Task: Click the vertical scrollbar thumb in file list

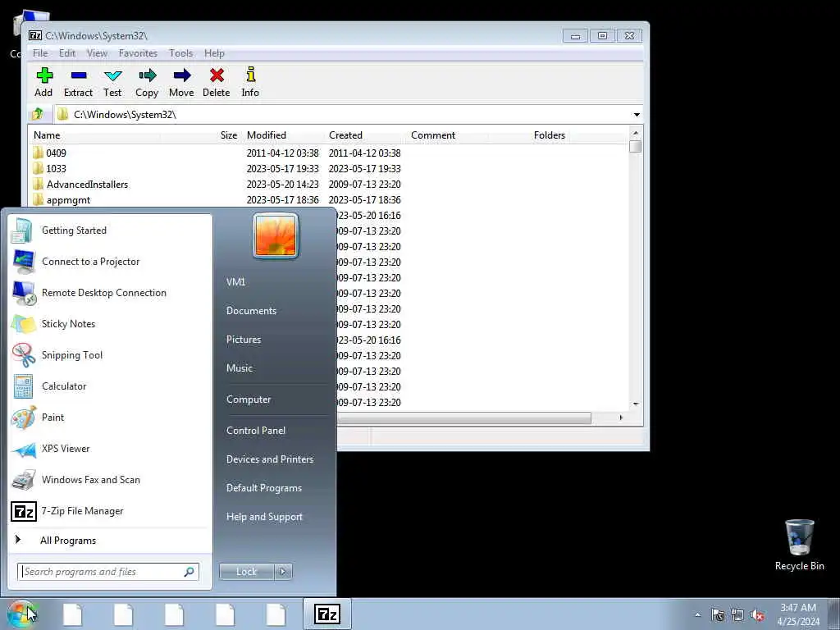Action: (636, 146)
